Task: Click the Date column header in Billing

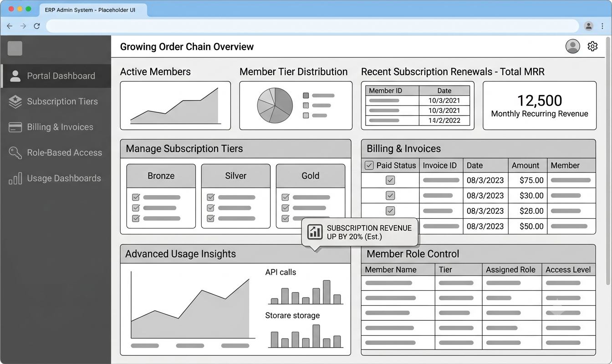Action: [485, 165]
